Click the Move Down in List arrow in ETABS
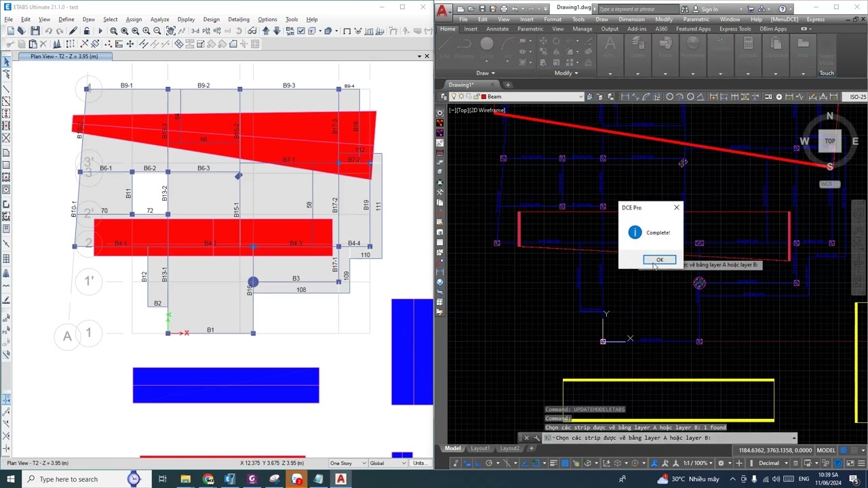The image size is (868, 488). pyautogui.click(x=277, y=31)
